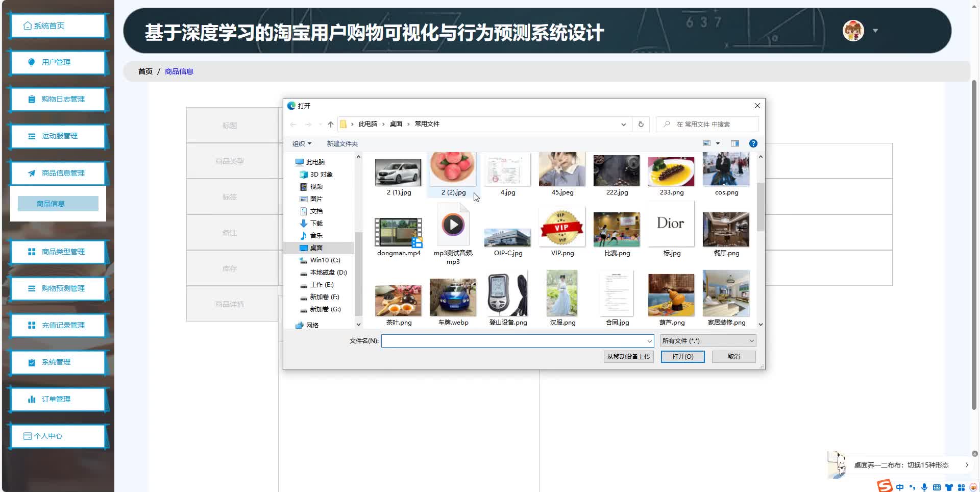Click the Help icon in the Open dialog

click(754, 143)
